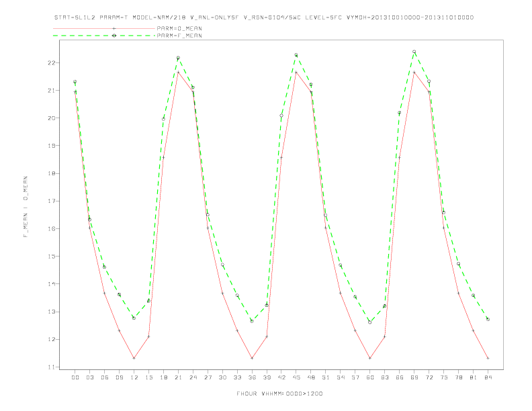Click the PARM=O_MEAN legend label
This screenshot has height=411, width=532.
[x=179, y=28]
